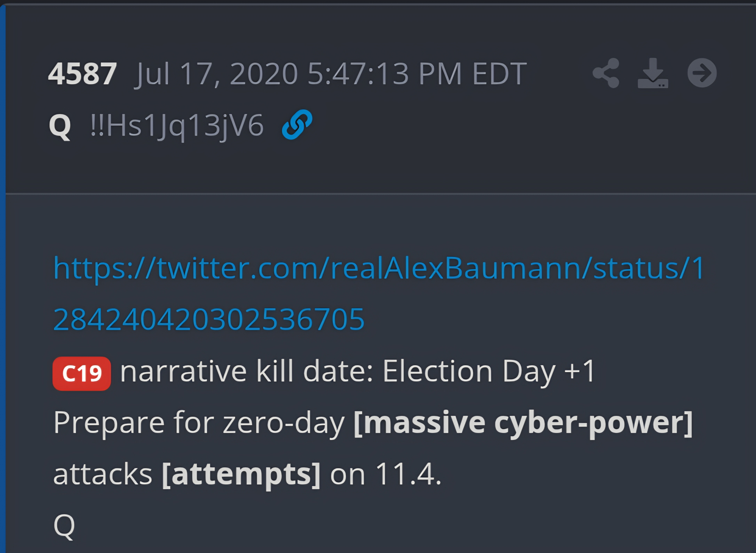Screen dimensions: 756x553
Task: Click the link's wrapped status ID digits
Action: click(209, 319)
